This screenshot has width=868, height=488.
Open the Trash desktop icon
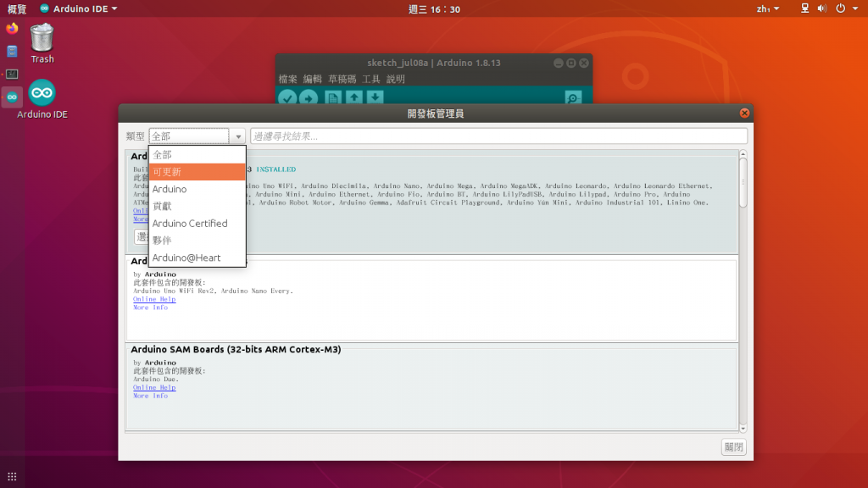(42, 43)
